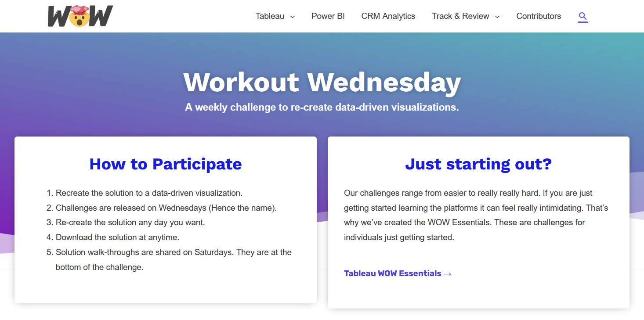
Task: Click the Download the solution list item
Action: pos(117,237)
